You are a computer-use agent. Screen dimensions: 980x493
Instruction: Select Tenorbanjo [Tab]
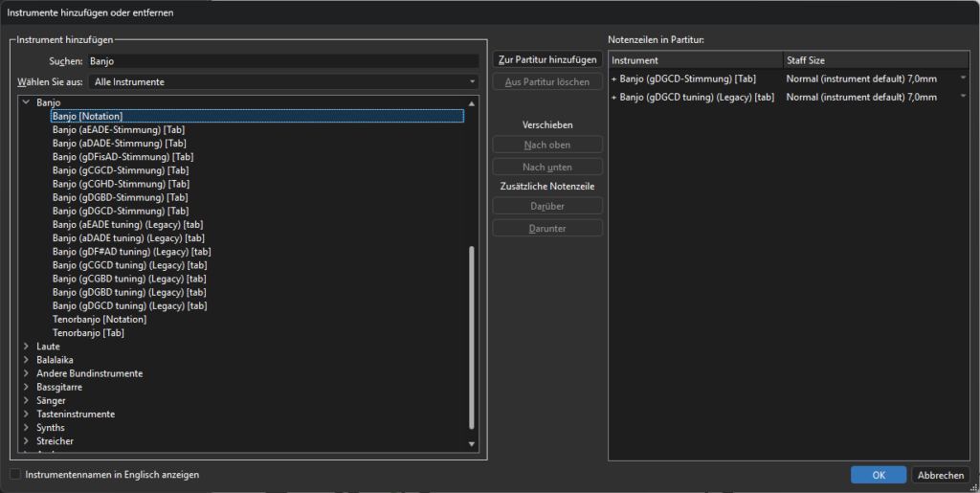click(x=88, y=333)
